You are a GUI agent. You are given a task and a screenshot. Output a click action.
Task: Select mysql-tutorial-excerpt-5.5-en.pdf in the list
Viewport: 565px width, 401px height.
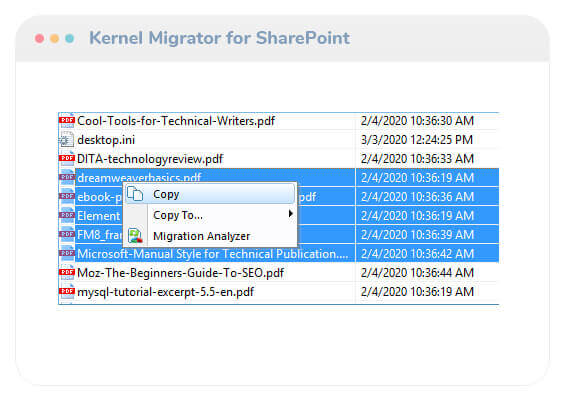coord(165,292)
